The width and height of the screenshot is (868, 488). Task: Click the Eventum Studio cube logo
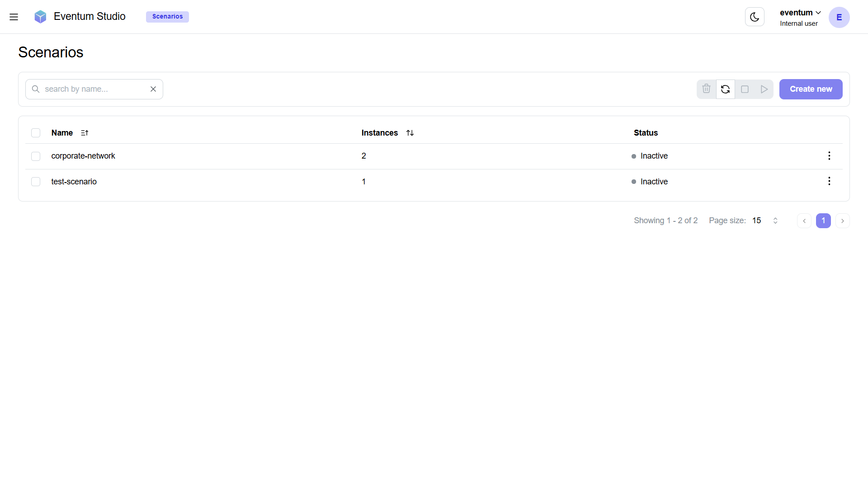pyautogui.click(x=40, y=17)
